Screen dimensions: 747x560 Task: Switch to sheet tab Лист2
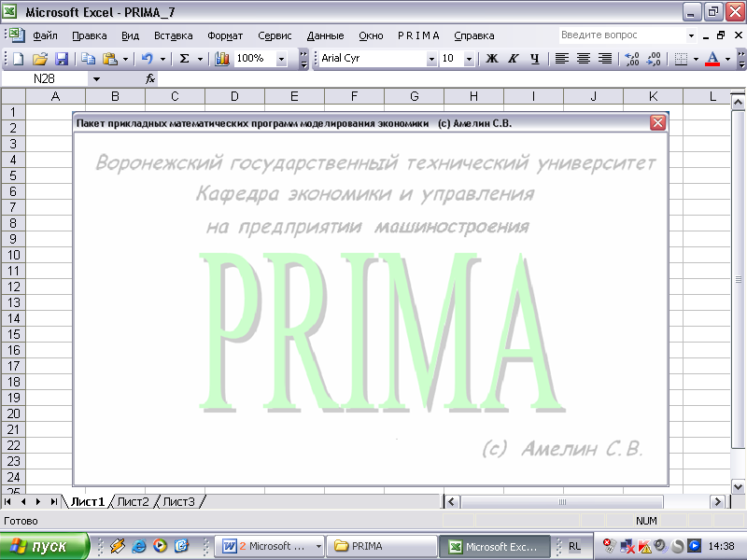coord(133,502)
